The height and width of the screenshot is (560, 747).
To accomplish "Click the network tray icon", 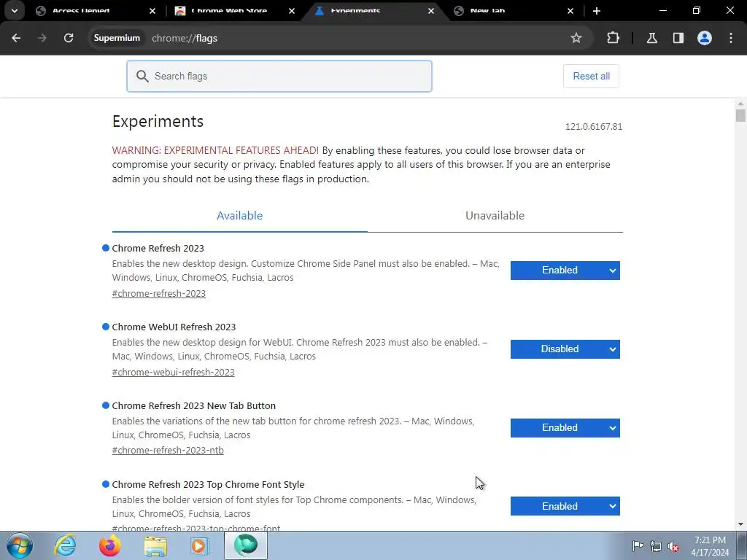I will click(656, 546).
